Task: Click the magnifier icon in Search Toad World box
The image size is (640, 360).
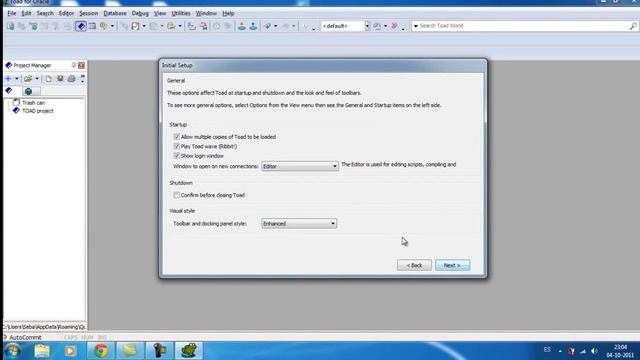Action: tap(633, 26)
